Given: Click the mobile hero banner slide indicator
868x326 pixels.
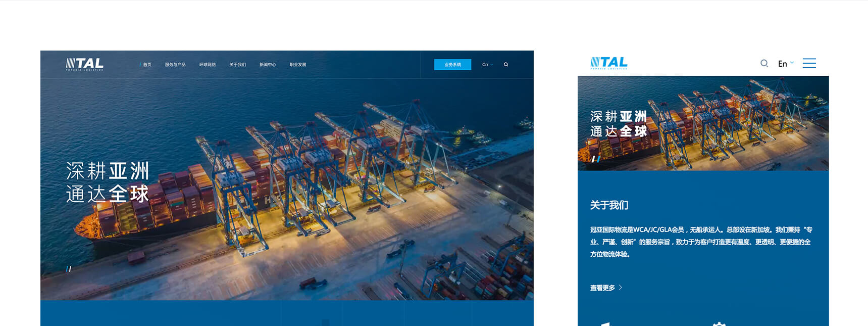Looking at the screenshot, I should coord(596,159).
